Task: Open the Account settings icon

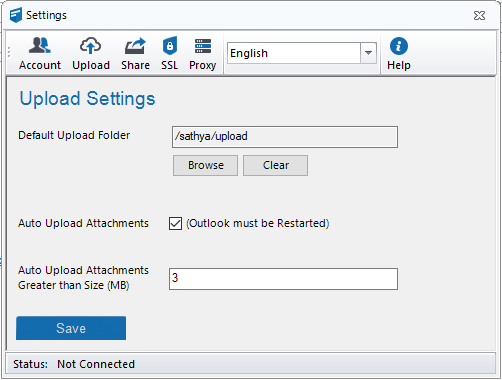Action: pyautogui.click(x=40, y=46)
